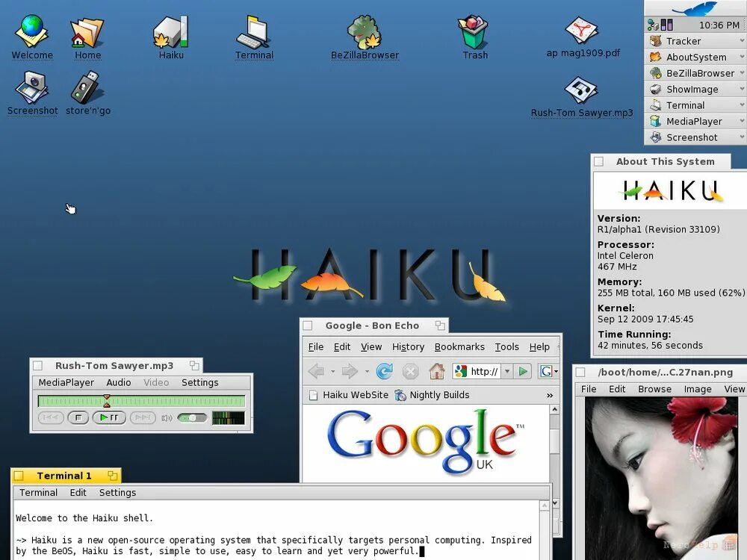The width and height of the screenshot is (747, 560).
Task: Open the Trash icon
Action: click(474, 37)
